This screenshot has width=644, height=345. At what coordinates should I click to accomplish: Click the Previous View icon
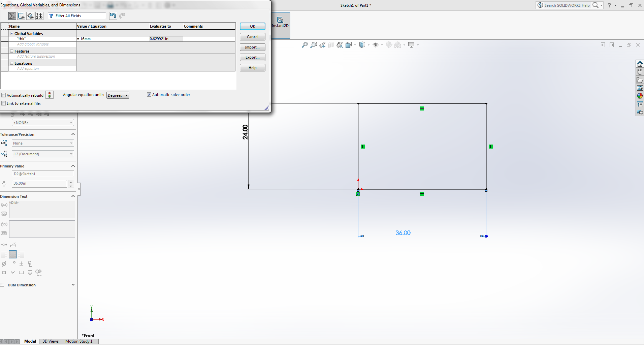322,45
